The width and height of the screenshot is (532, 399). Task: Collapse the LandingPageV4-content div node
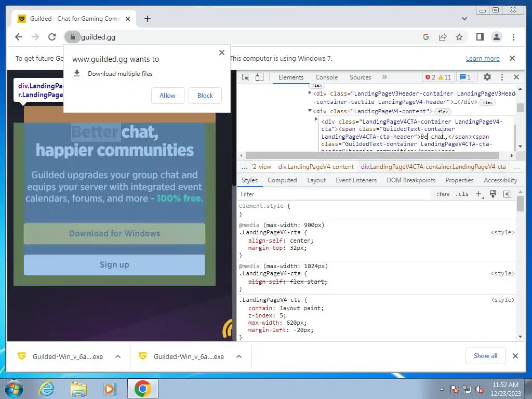point(310,111)
